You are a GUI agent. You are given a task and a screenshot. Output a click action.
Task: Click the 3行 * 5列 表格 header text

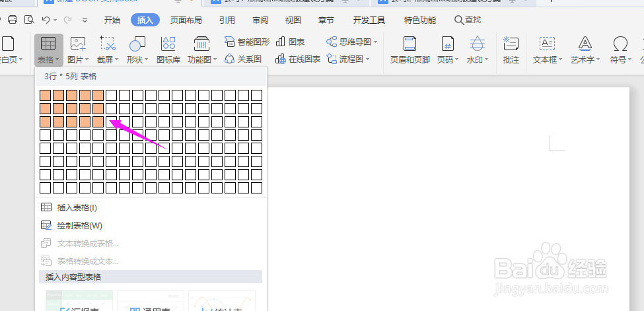(71, 77)
